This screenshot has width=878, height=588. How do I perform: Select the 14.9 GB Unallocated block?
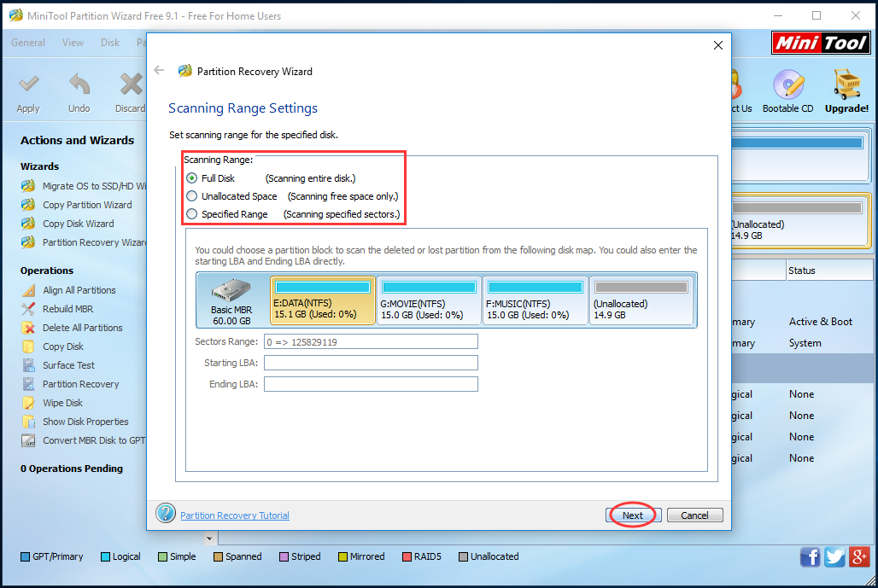pyautogui.click(x=641, y=301)
